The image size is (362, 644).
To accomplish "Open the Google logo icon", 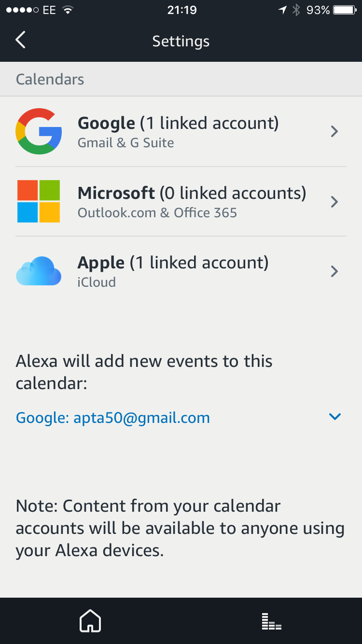I will (39, 131).
